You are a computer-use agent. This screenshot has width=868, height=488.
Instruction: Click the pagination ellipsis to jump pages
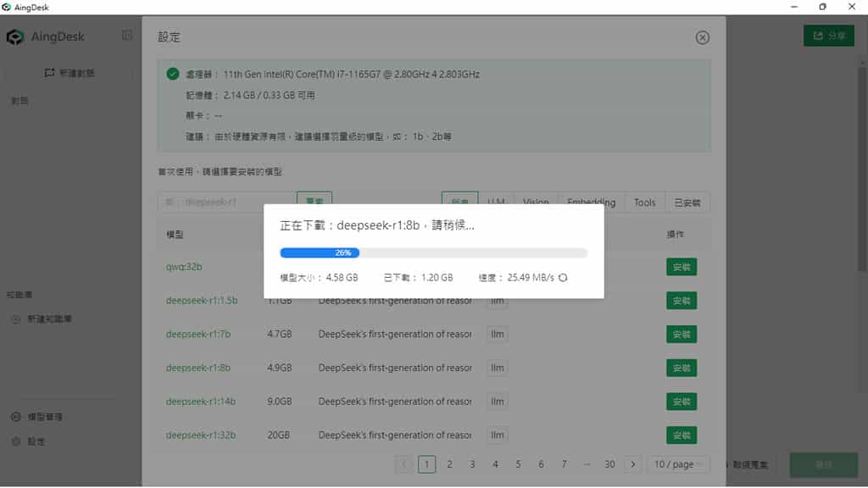[x=587, y=464]
